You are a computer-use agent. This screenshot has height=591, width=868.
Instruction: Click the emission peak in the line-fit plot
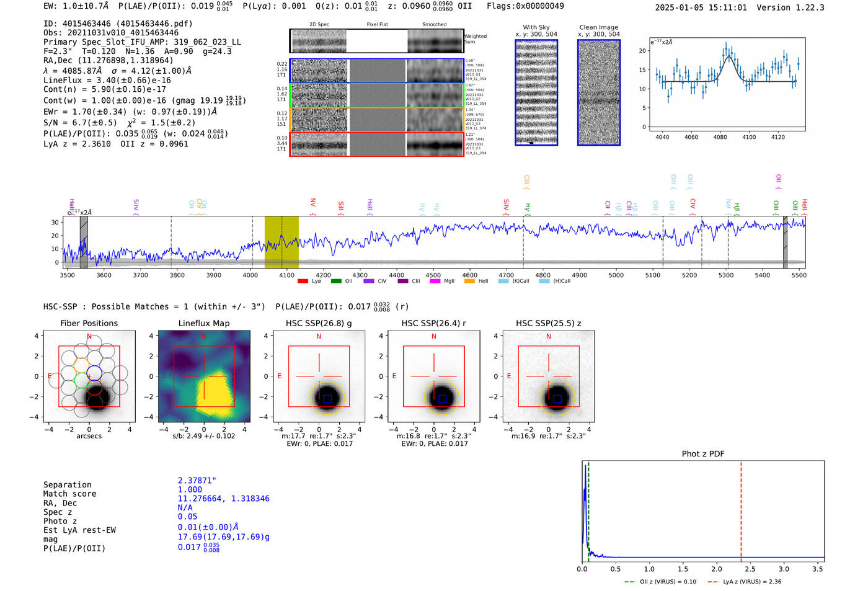coord(727,56)
